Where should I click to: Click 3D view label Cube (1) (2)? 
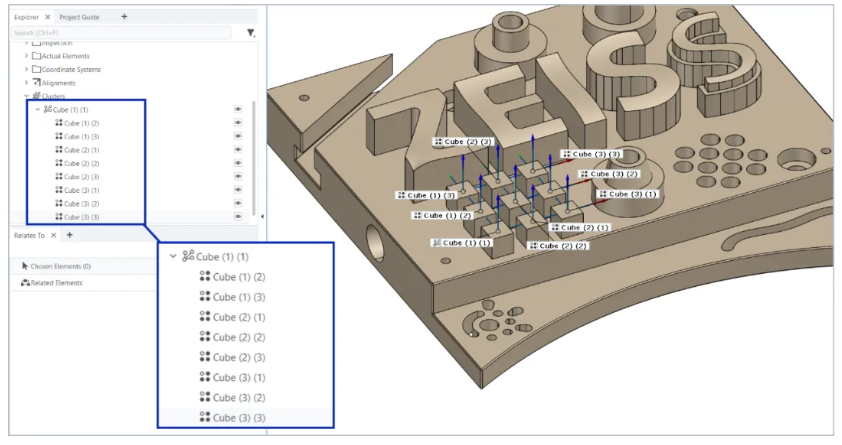click(442, 215)
